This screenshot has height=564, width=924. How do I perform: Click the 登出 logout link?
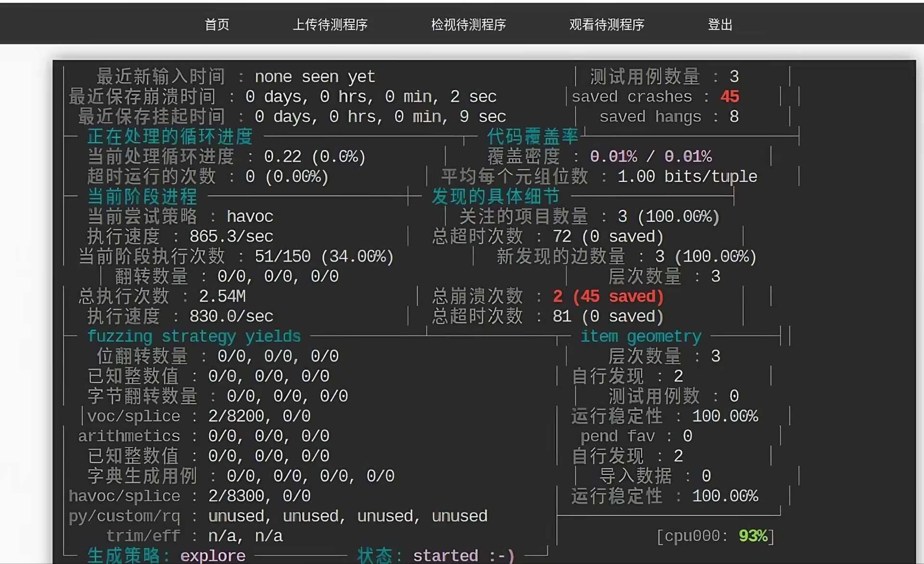click(x=720, y=25)
